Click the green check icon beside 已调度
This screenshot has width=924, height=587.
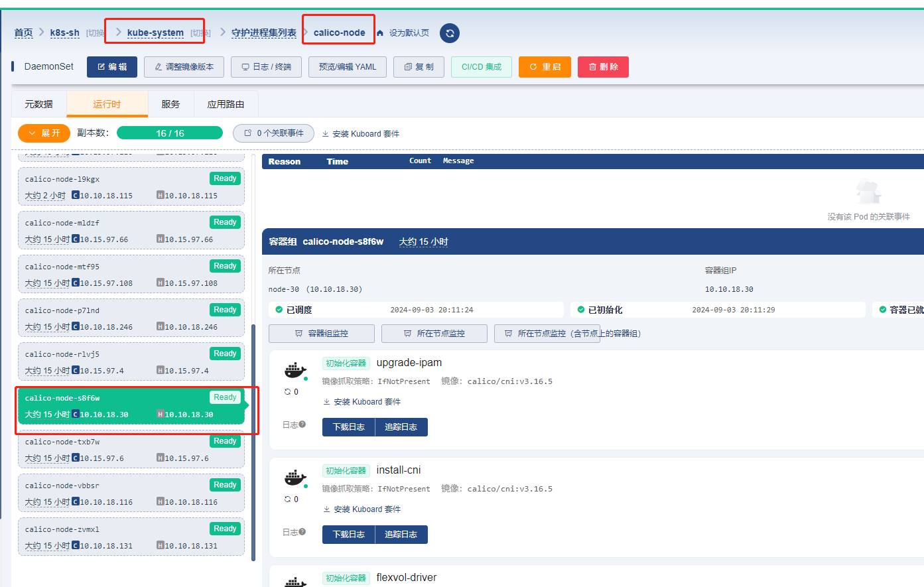279,310
